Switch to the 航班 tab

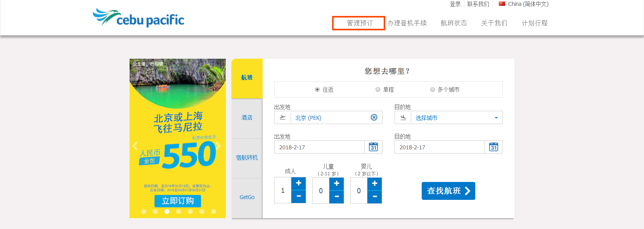(247, 78)
